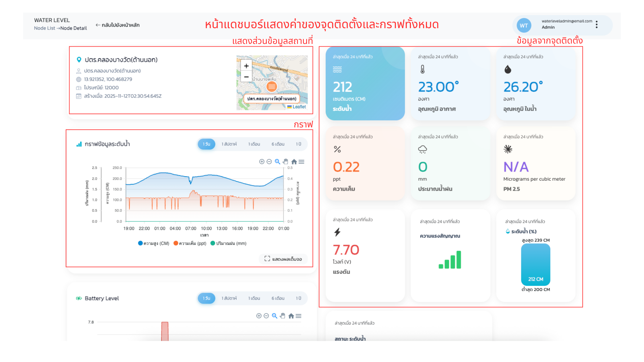644x362 pixels.
Task: Click the reset home icon on Battery Level chart
Action: click(x=291, y=316)
